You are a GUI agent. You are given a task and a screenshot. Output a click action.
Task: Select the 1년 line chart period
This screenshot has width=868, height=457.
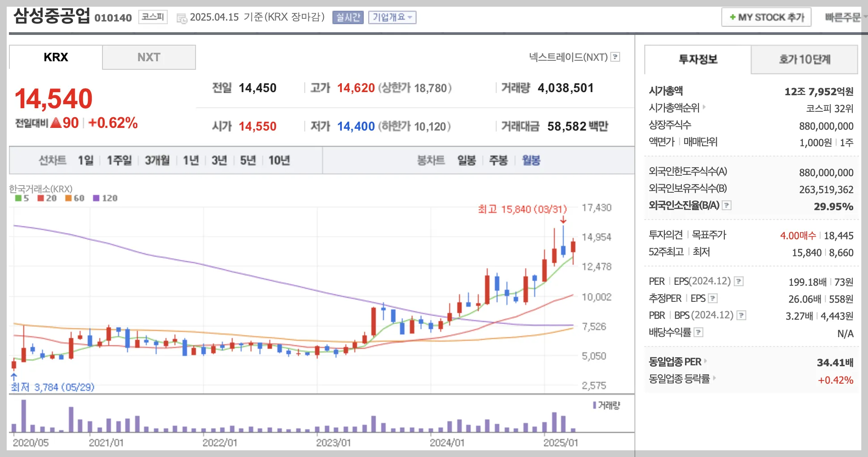[x=191, y=160]
